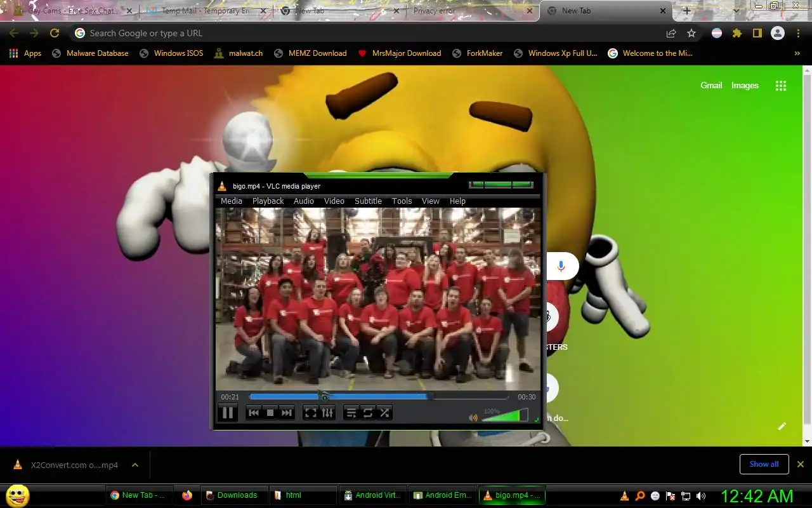Viewport: 812px width, 508px height.
Task: Switch to Downloads taskbar window
Action: pos(233,495)
